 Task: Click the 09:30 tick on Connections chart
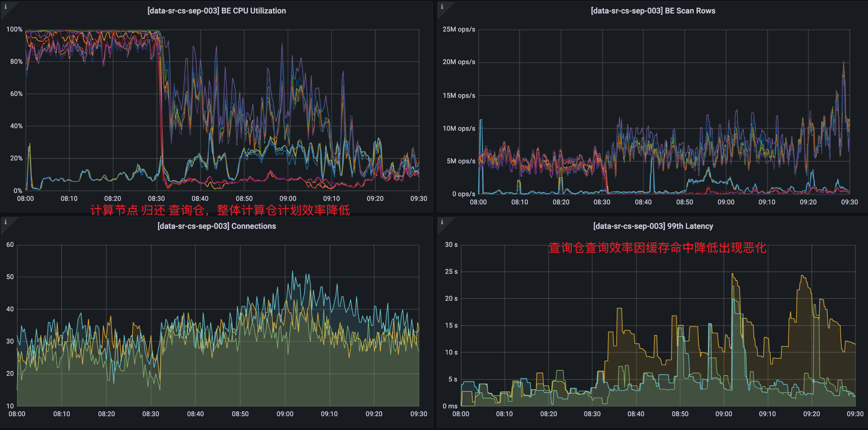[419, 414]
